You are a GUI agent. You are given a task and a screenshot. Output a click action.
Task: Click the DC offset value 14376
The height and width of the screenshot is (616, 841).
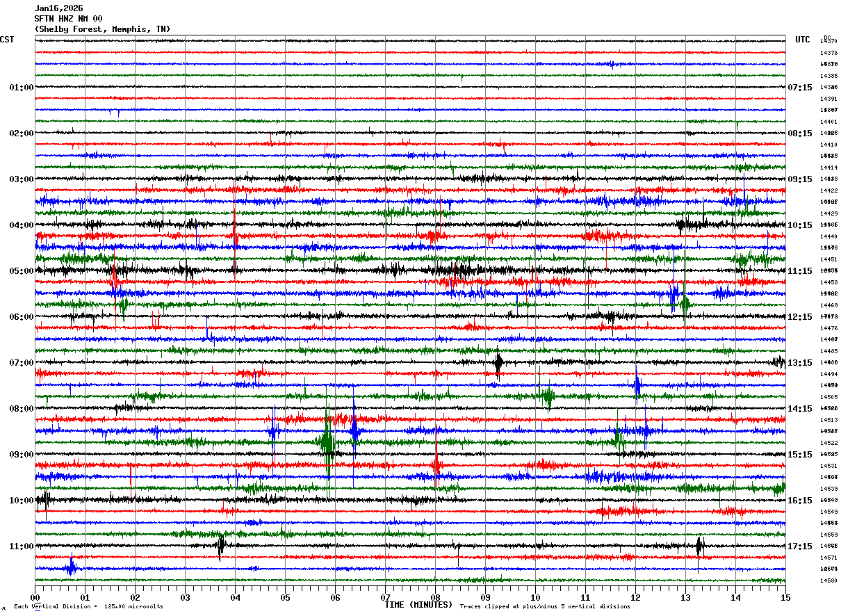click(828, 53)
